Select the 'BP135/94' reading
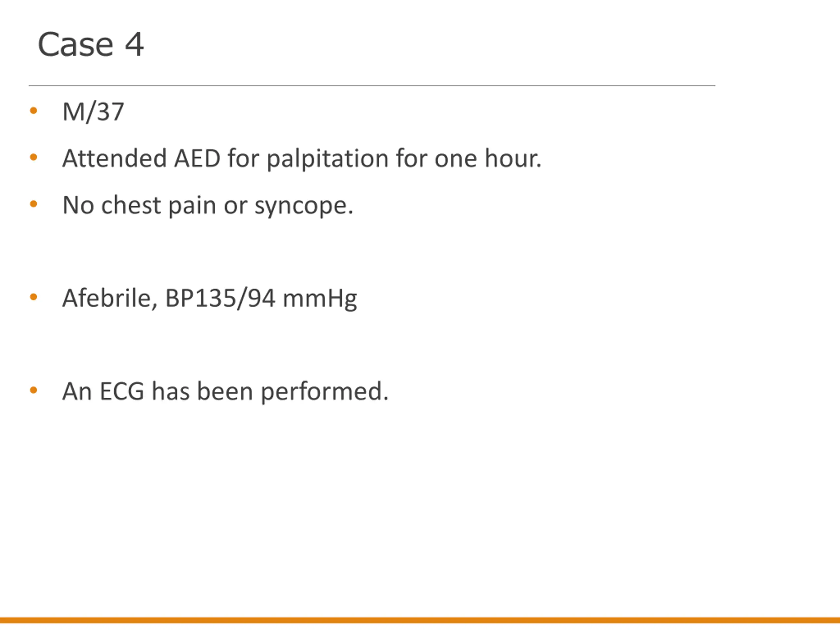This screenshot has height=630, width=840. tap(220, 299)
